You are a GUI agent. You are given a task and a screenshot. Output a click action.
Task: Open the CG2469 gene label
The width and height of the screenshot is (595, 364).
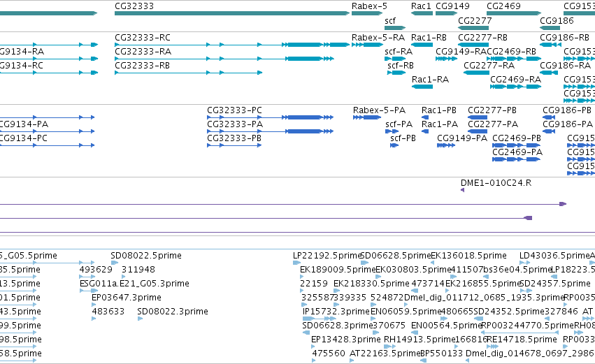pos(503,6)
